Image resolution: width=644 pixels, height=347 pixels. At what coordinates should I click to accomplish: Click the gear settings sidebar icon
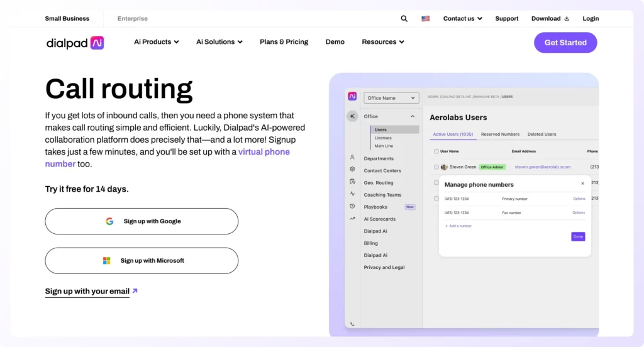pyautogui.click(x=352, y=169)
